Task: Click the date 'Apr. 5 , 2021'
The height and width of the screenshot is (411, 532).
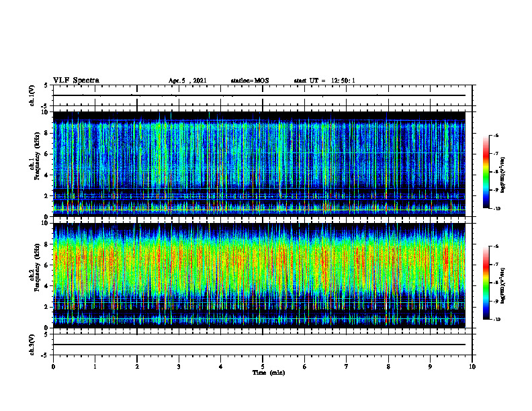Action: 187,81
